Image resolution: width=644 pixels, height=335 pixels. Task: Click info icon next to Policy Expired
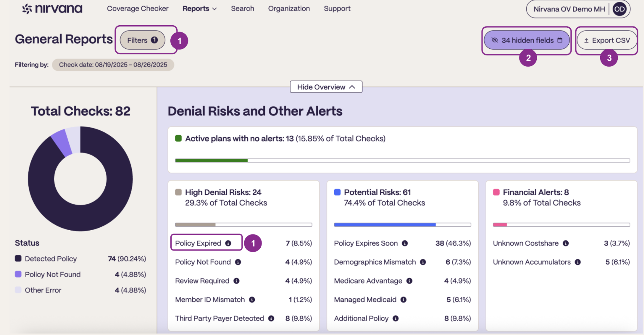pyautogui.click(x=228, y=243)
